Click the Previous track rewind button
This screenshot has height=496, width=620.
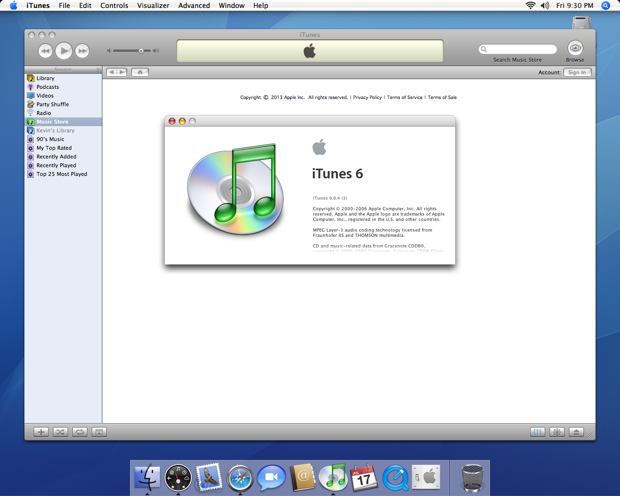coord(45,51)
